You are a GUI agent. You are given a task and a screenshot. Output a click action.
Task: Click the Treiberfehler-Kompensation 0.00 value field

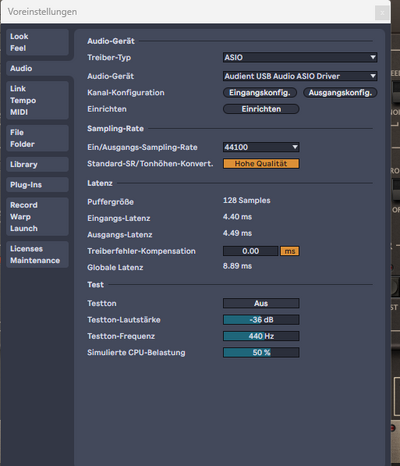click(250, 251)
